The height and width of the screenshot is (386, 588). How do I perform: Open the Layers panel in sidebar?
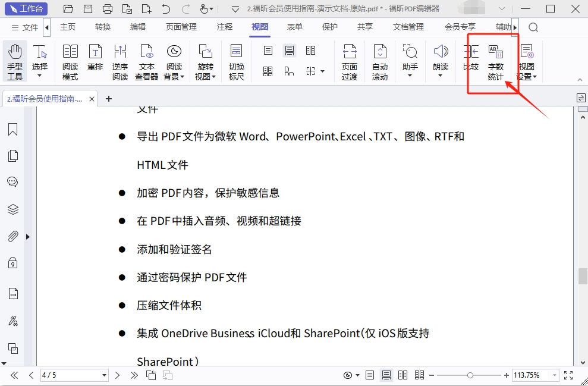(12, 209)
